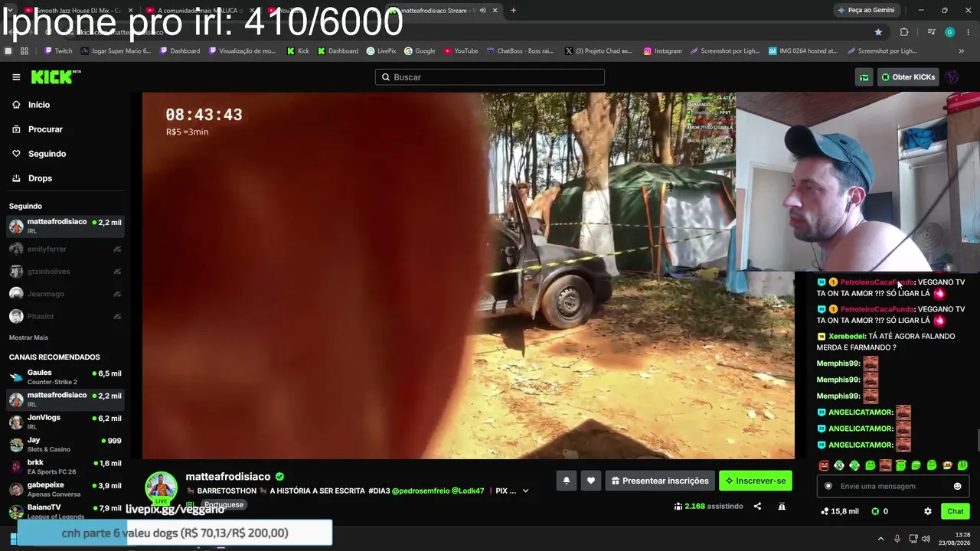Mute the matteafrodisiaco Stream tab audio
Image resolution: width=980 pixels, height=551 pixels.
click(x=482, y=10)
